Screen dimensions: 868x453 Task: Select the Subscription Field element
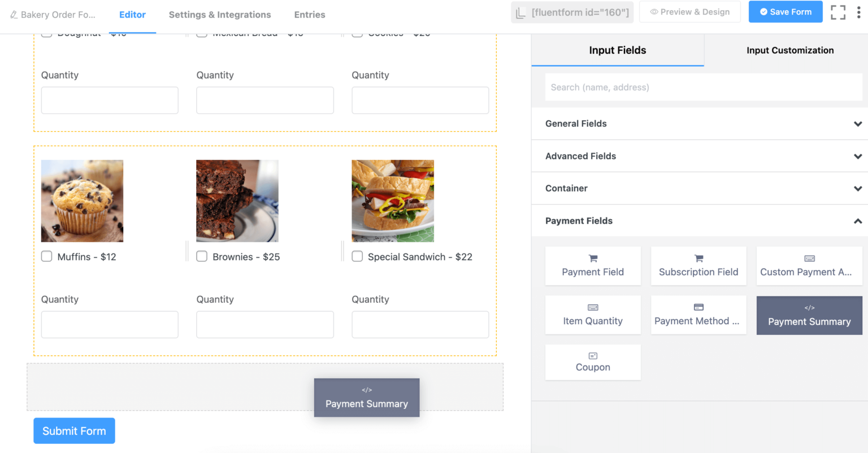[698, 265]
